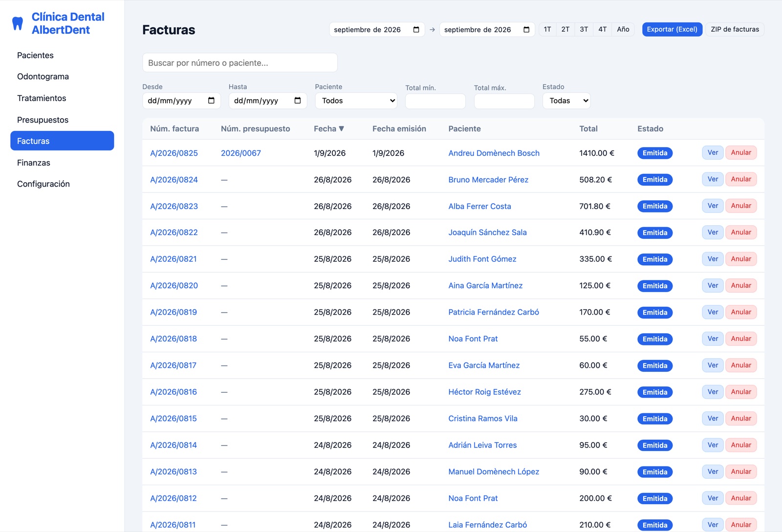Expand the Estado filter dropdown
The image size is (782, 532).
tap(566, 101)
